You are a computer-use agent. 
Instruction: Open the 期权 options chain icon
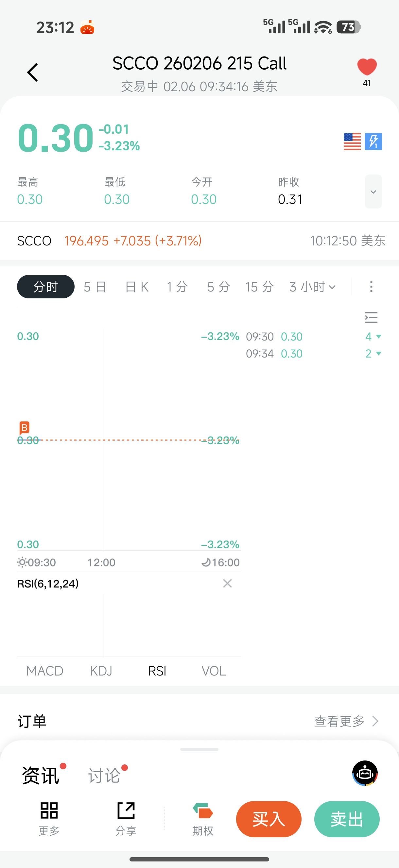pyautogui.click(x=203, y=819)
